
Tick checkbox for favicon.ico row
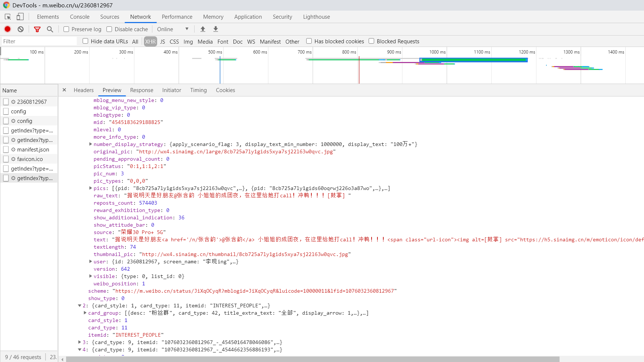coord(6,159)
